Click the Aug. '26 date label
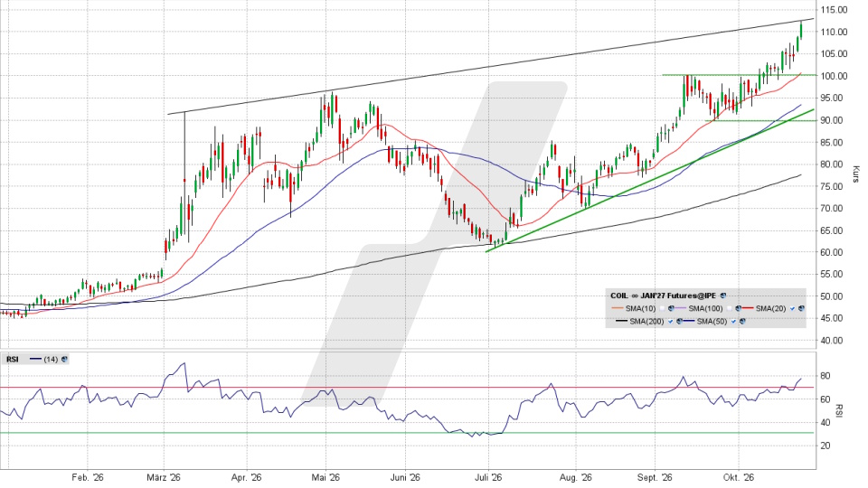This screenshot has width=868, height=488. click(x=576, y=477)
